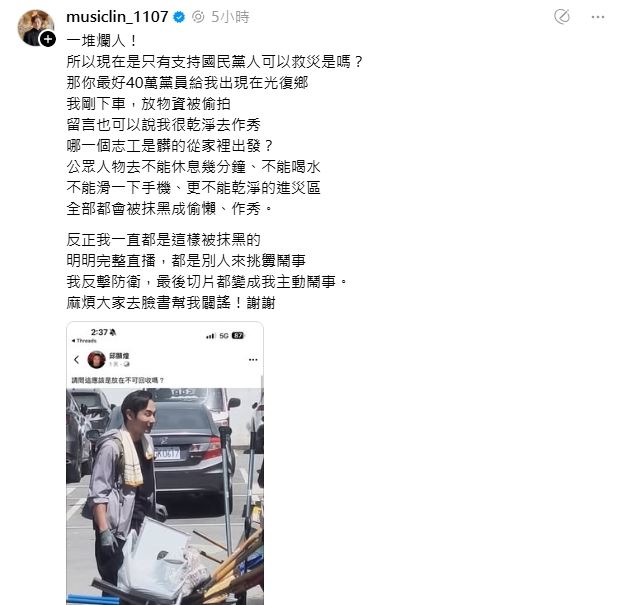Open the three-dot more options menu
The width and height of the screenshot is (620, 605).
598,17
